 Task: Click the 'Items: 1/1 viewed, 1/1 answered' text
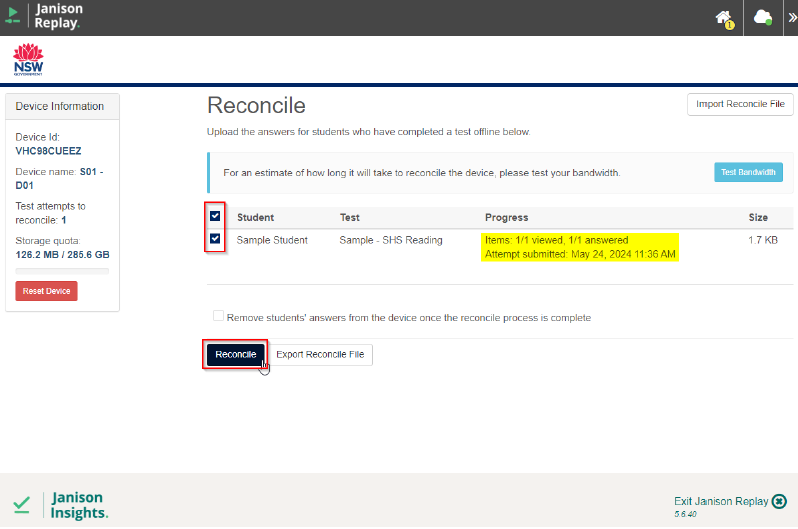pyautogui.click(x=556, y=240)
